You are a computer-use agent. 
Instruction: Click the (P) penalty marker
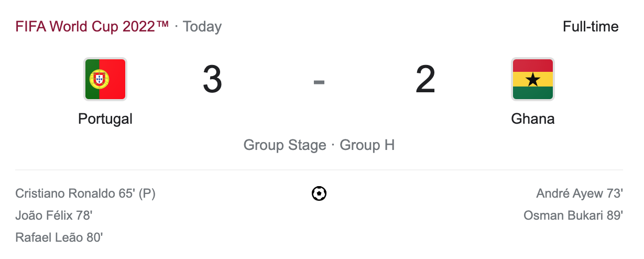pos(147,194)
